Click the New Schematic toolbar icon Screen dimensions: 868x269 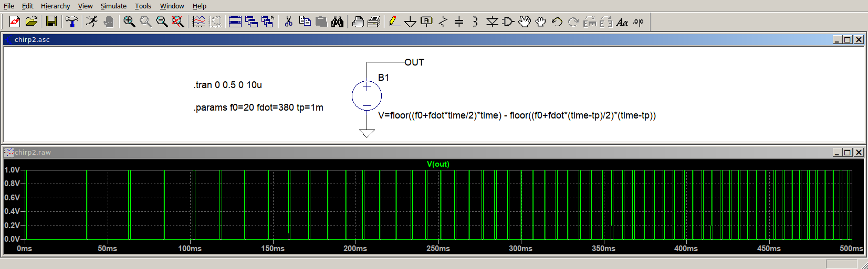tap(15, 21)
